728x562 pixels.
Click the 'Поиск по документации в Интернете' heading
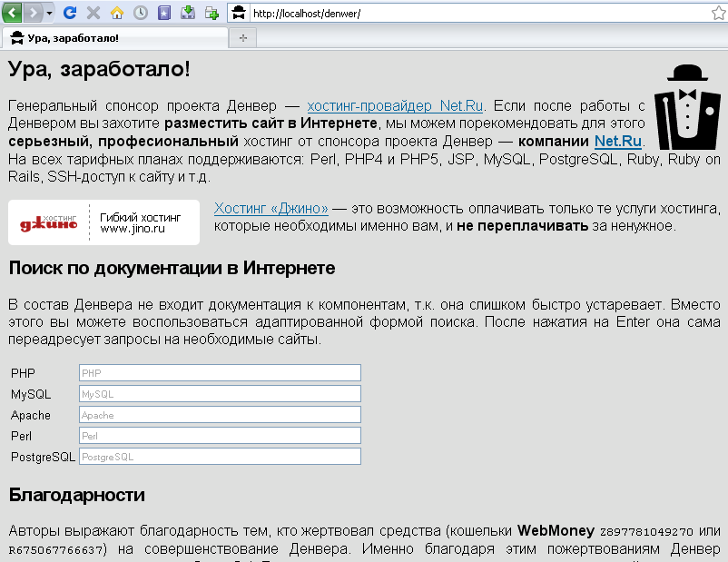click(172, 268)
